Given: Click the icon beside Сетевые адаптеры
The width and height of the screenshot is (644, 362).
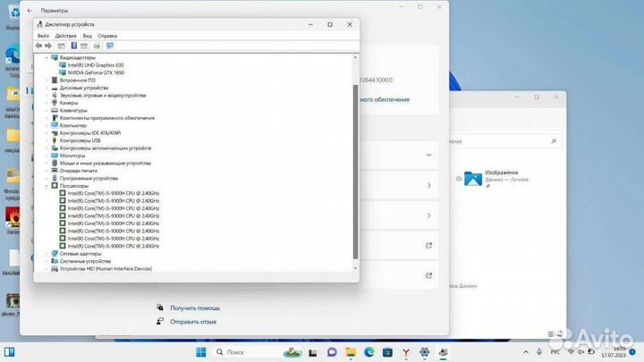Looking at the screenshot, I should click(x=55, y=254).
